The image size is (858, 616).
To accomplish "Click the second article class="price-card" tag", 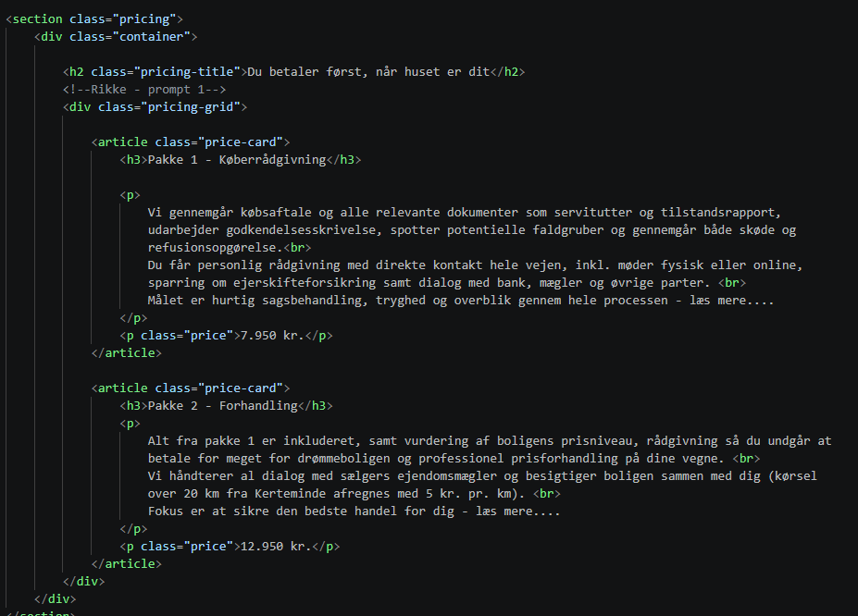I will 191,388.
